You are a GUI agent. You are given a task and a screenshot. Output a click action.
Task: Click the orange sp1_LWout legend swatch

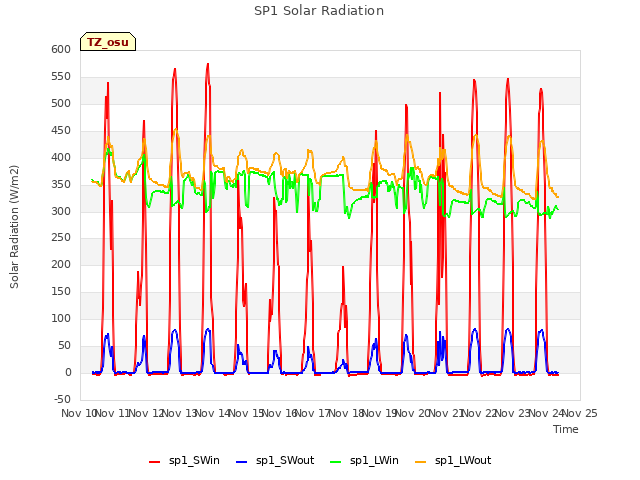420,462
